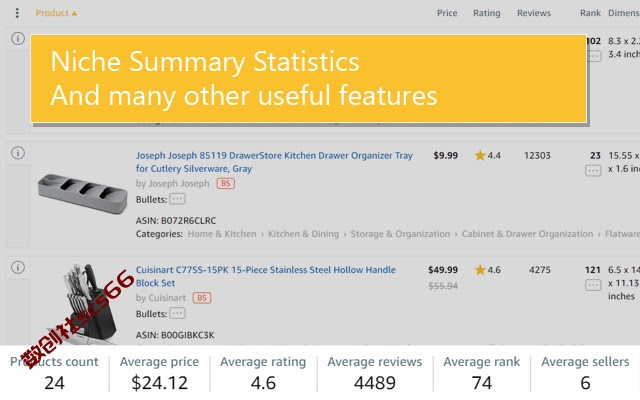Open the three-dot column options menu
This screenshot has width=640, height=400.
coord(17,13)
